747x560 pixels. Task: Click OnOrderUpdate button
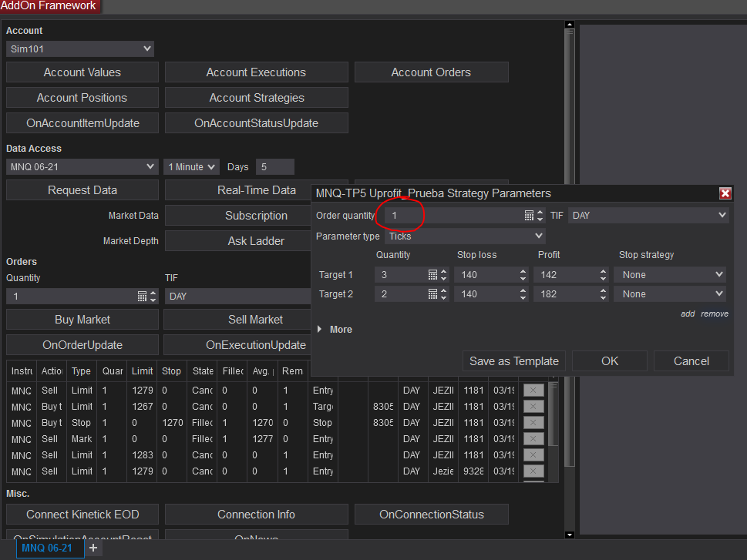(82, 345)
